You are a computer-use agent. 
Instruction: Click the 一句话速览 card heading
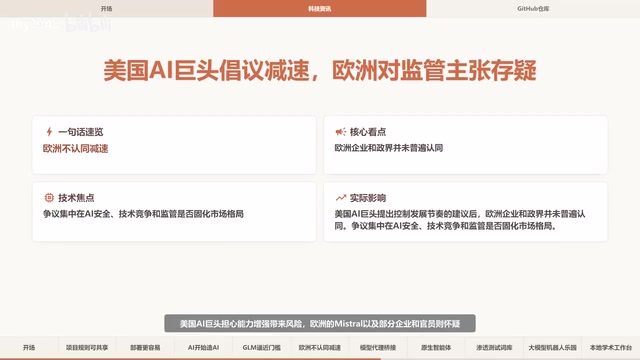pos(81,132)
